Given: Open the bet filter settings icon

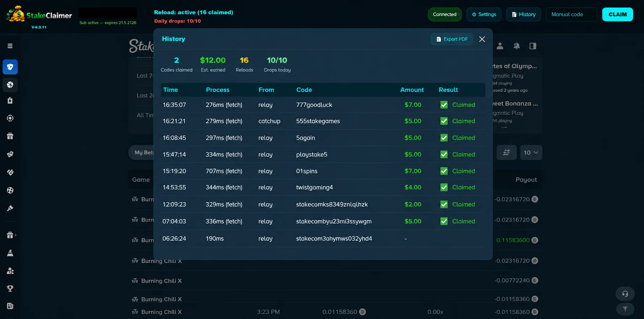Looking at the screenshot, I should (x=506, y=152).
